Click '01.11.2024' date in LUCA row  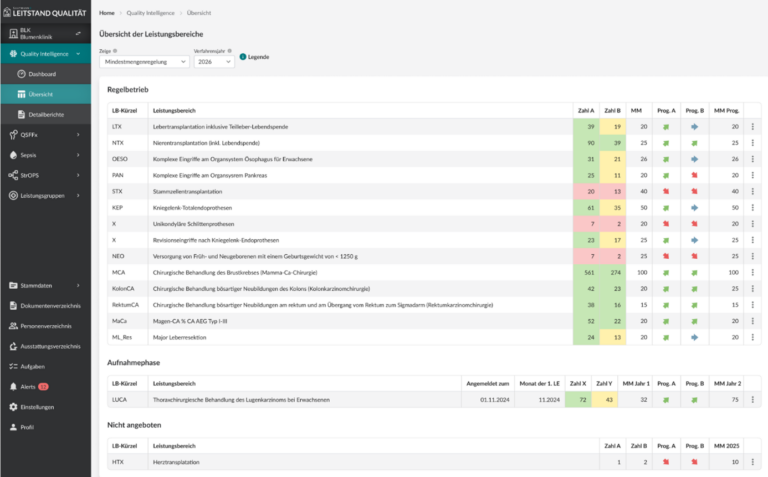click(x=495, y=400)
